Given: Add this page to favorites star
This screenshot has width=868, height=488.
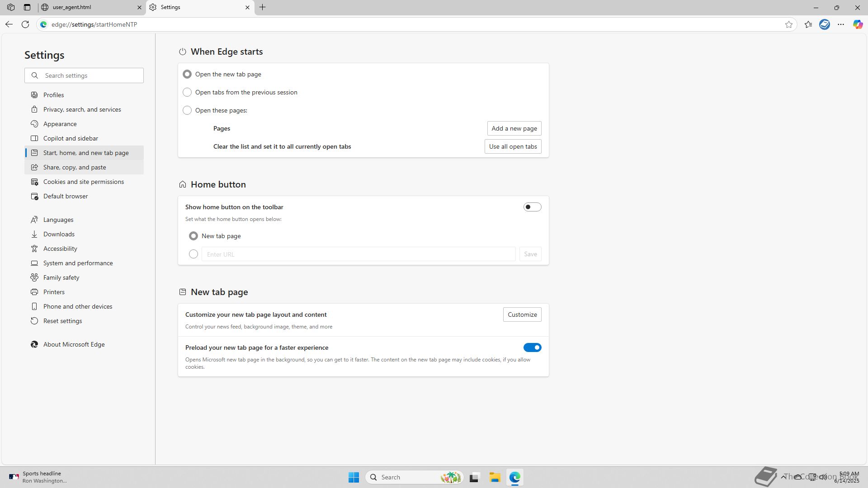Looking at the screenshot, I should click(x=789, y=24).
